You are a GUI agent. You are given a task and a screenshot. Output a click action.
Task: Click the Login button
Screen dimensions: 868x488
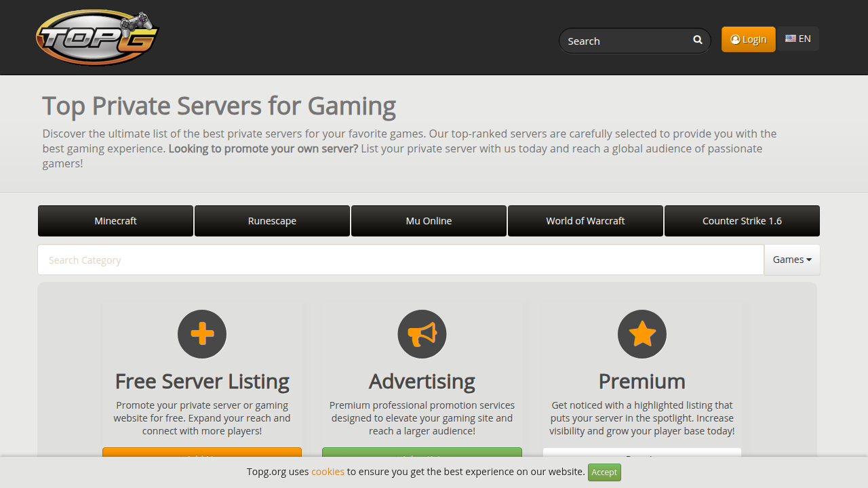(x=749, y=39)
